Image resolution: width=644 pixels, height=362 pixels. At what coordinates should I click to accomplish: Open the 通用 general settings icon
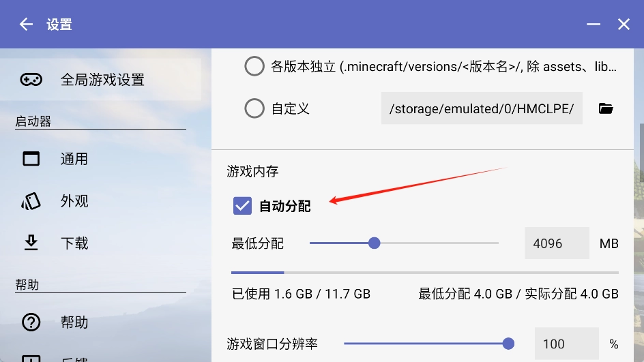tap(31, 159)
